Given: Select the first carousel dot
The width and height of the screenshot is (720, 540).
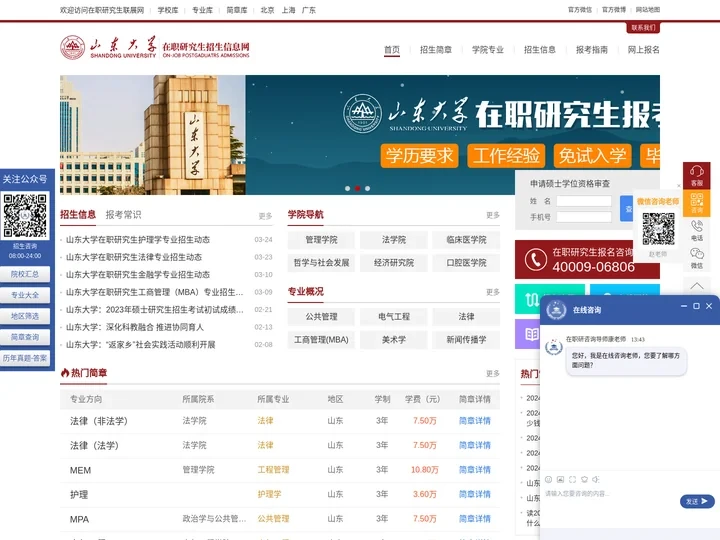Looking at the screenshot, I should point(348,188).
